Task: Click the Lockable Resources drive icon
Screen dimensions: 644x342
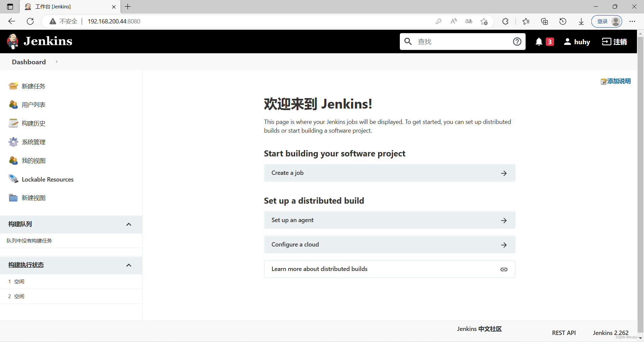Action: pos(13,179)
